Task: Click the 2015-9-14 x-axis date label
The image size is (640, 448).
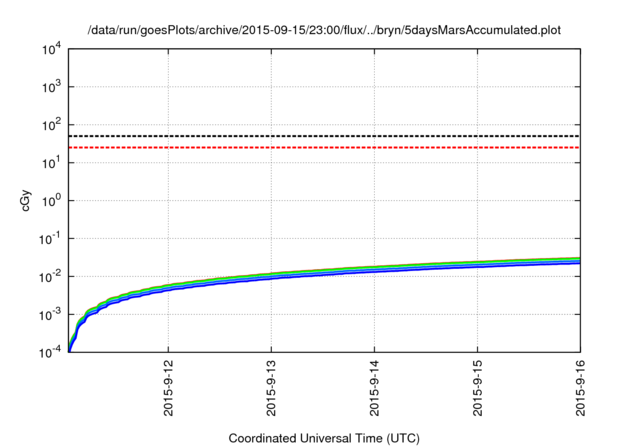Action: point(374,388)
